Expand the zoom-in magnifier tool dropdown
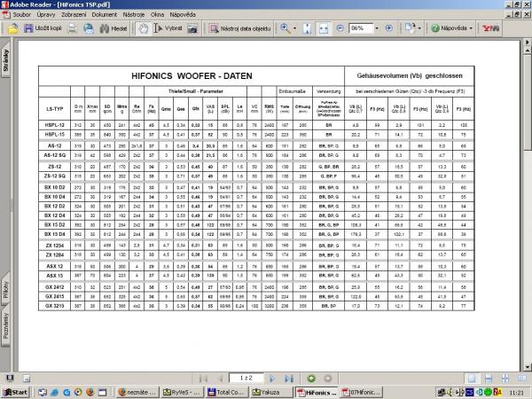 (296, 28)
